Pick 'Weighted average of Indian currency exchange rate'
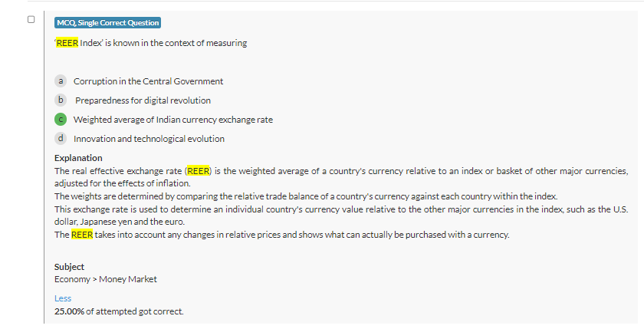The width and height of the screenshot is (644, 329). (x=172, y=120)
